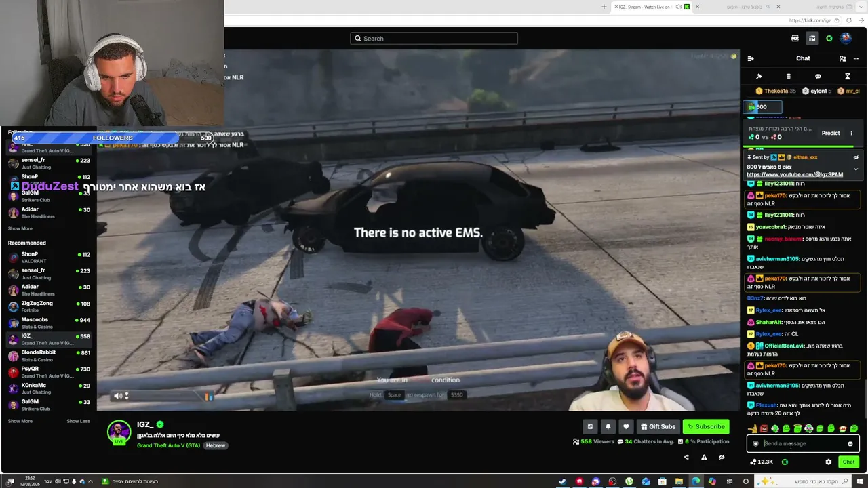Open the emote picker smiley icon
868x488 pixels.
pyautogui.click(x=850, y=444)
